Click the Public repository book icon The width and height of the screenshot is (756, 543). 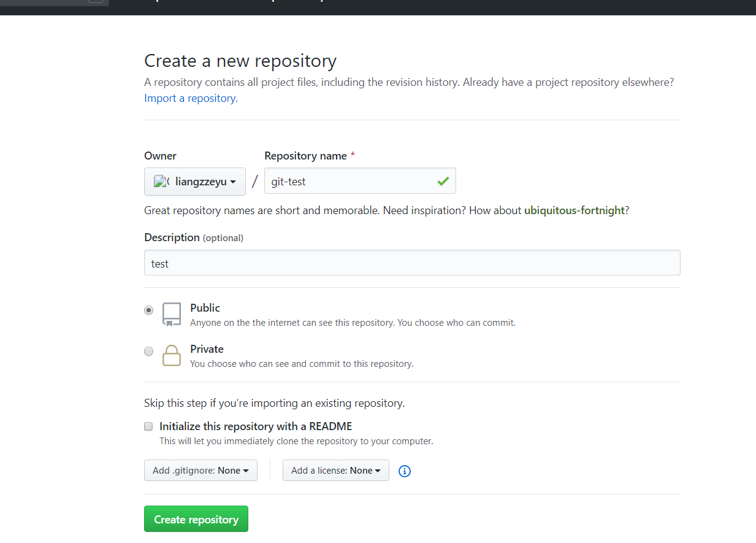[x=172, y=314]
